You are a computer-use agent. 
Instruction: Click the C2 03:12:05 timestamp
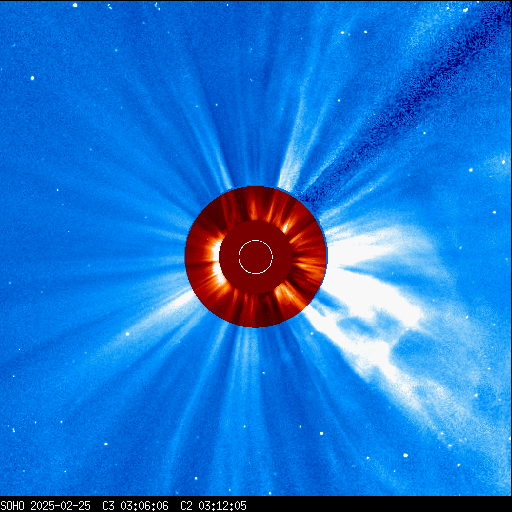pos(213,506)
